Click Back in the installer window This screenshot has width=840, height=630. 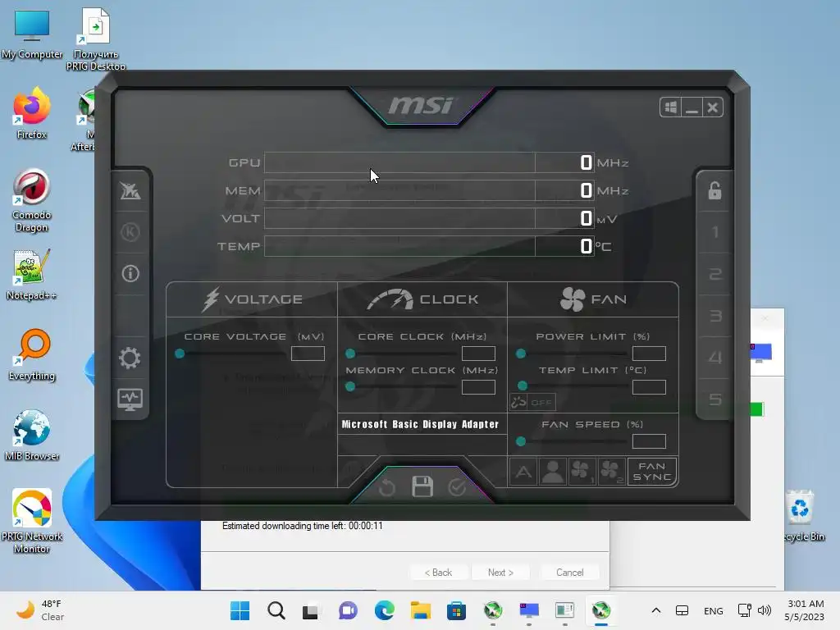(x=438, y=573)
